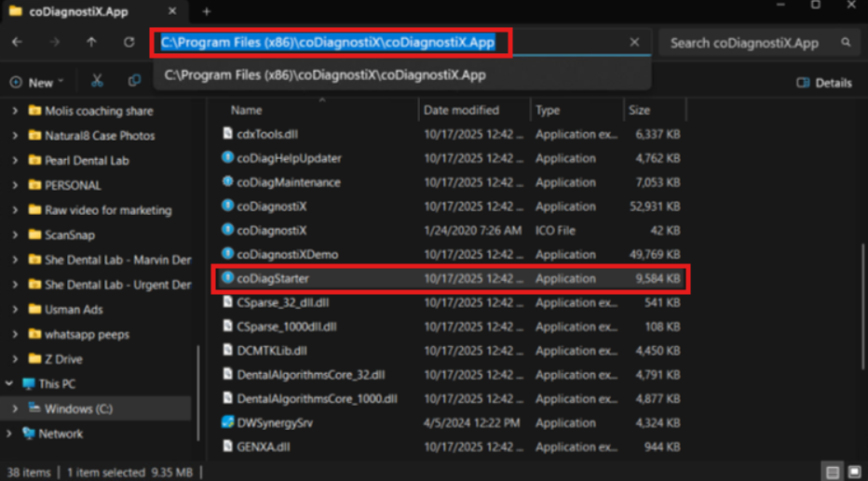Click the Up directory arrow icon
This screenshot has width=868, height=481.
[x=91, y=43]
